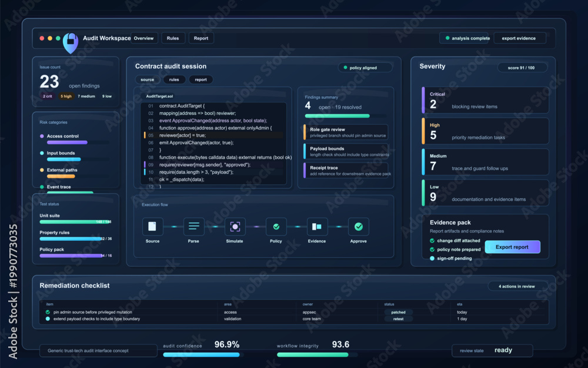Click the workflow integrity progress bar
This screenshot has width=588, height=368.
318,355
